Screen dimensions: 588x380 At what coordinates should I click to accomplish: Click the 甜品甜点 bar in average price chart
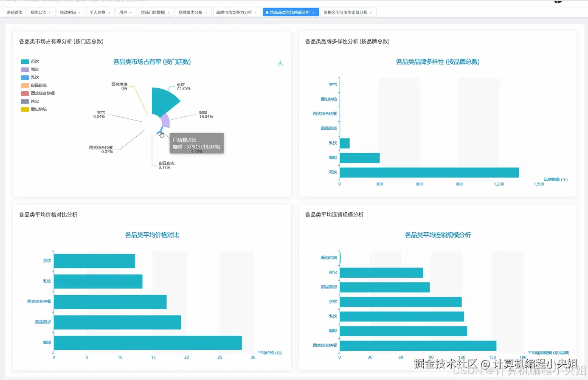pyautogui.click(x=118, y=322)
